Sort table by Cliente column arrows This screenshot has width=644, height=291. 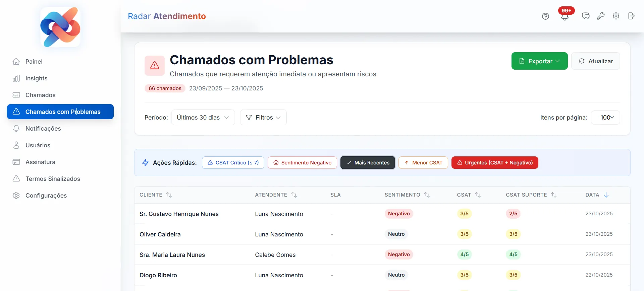pos(169,195)
